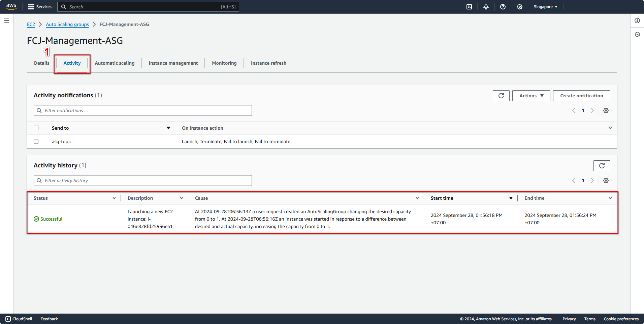Click the asg-topic entry text
Screen dimensions: 644x324
click(x=62, y=141)
